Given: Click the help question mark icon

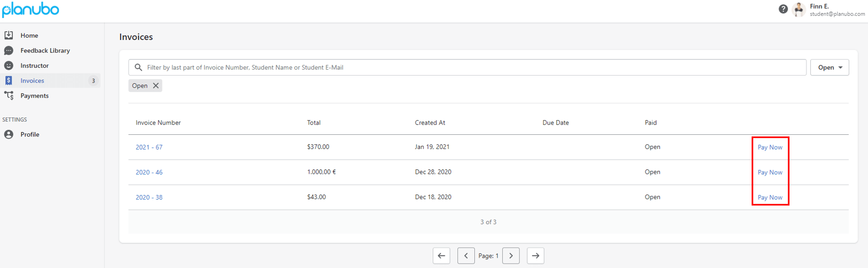Looking at the screenshot, I should coord(783,9).
